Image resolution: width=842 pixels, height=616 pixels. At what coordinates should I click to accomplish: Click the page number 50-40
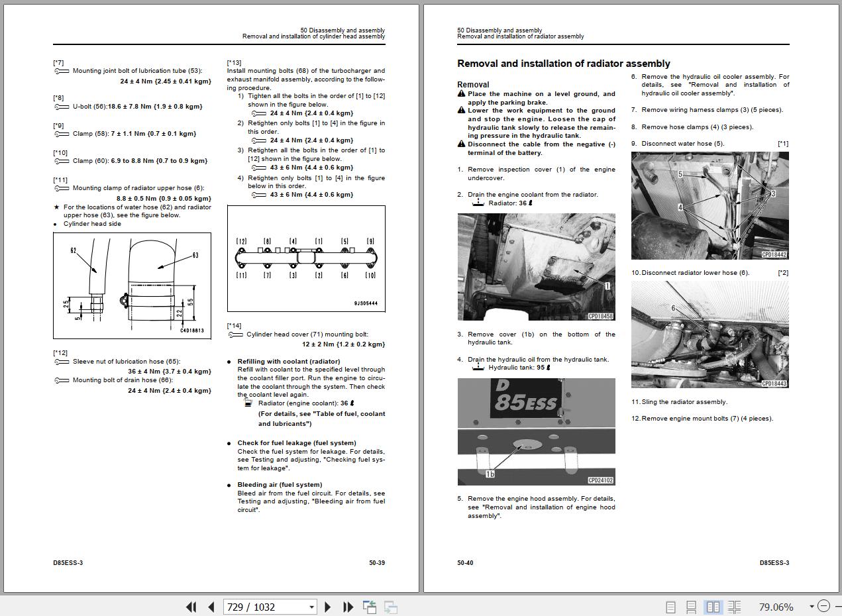465,563
